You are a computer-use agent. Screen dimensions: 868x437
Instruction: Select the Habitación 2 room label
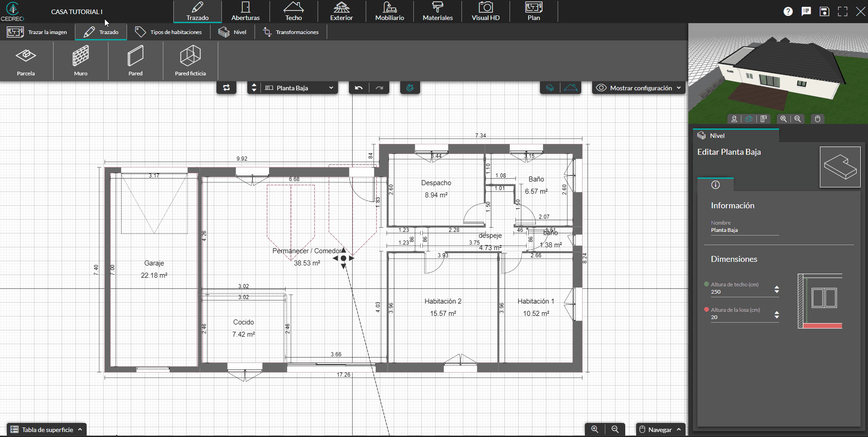pyautogui.click(x=443, y=301)
